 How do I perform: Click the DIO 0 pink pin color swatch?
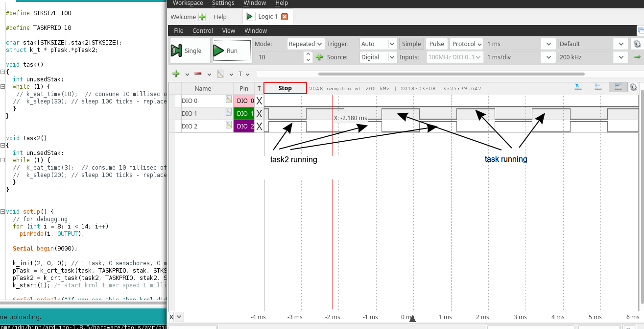point(244,101)
